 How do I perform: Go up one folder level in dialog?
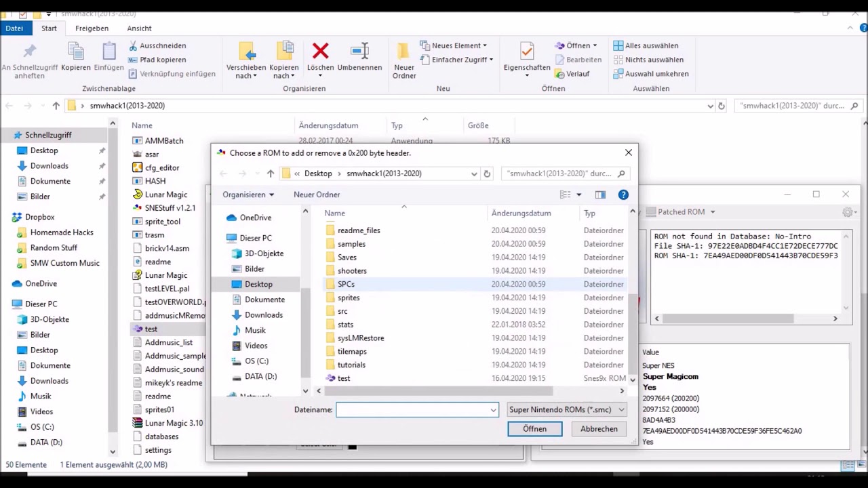(270, 174)
